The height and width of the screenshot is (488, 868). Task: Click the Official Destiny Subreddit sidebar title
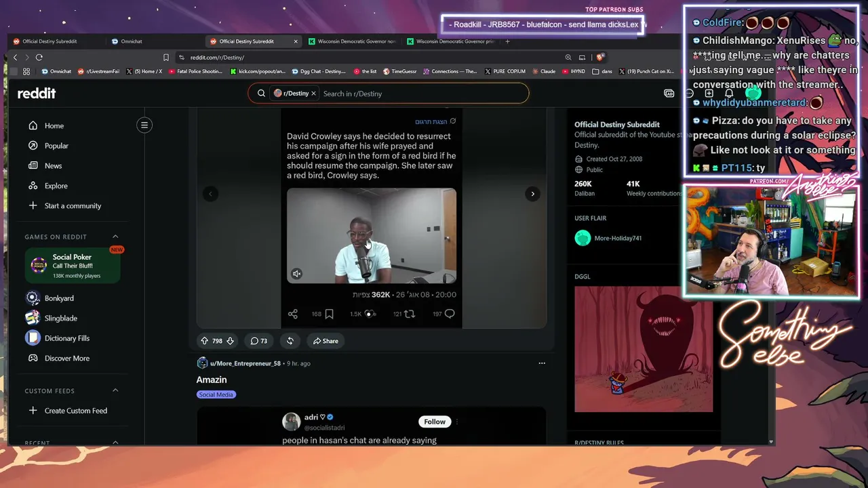pos(617,125)
